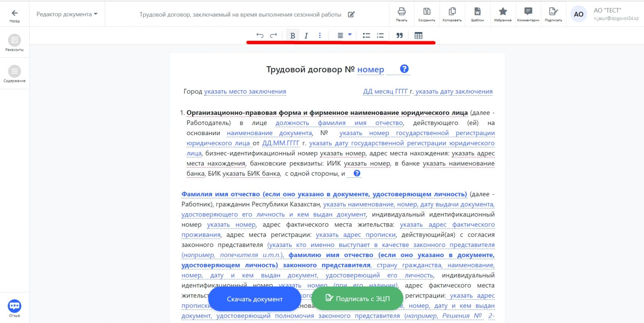Insert a table
The height and width of the screenshot is (323, 644).
pyautogui.click(x=419, y=35)
